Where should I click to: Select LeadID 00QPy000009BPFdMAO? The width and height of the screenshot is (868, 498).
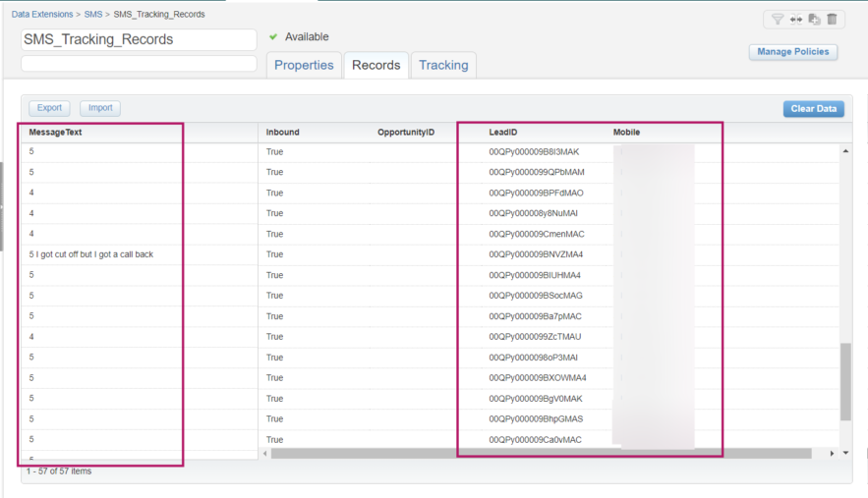coord(536,194)
